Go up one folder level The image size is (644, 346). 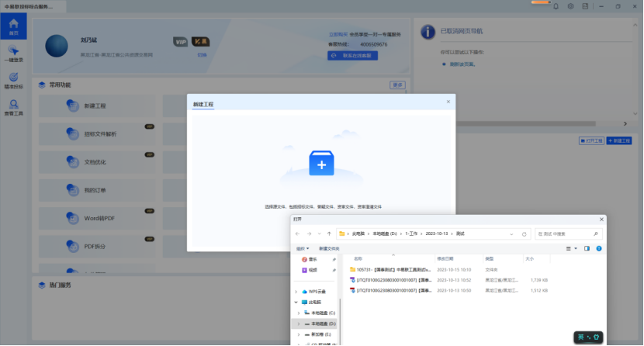tap(329, 234)
